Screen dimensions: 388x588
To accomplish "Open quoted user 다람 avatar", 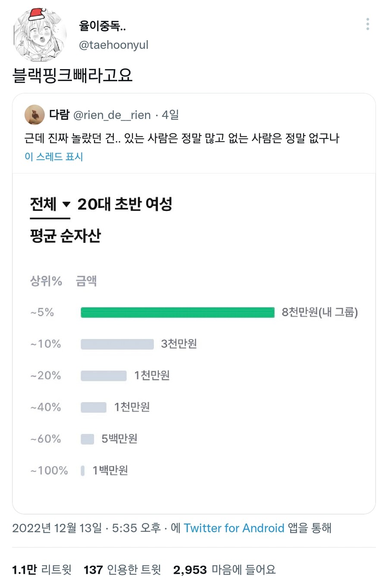I will click(x=34, y=115).
